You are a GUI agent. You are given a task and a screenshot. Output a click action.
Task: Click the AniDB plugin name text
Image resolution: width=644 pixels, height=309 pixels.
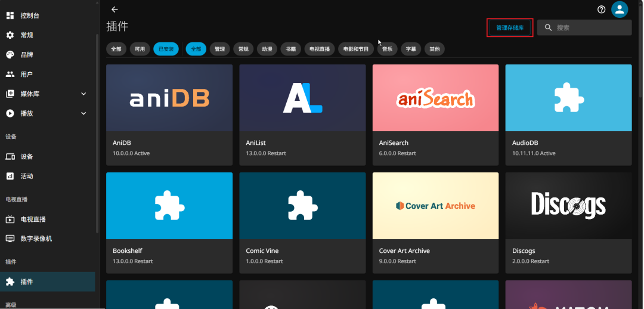(121, 143)
